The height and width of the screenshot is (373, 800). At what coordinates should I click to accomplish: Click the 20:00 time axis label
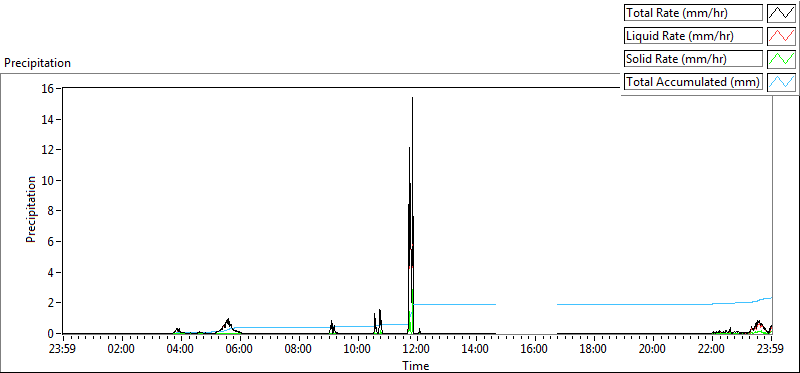click(653, 350)
